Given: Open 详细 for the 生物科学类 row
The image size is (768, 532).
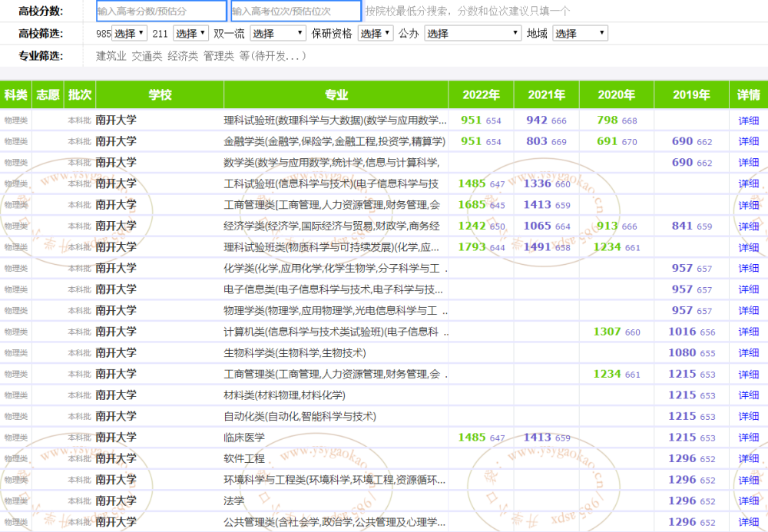Looking at the screenshot, I should click(x=748, y=352).
